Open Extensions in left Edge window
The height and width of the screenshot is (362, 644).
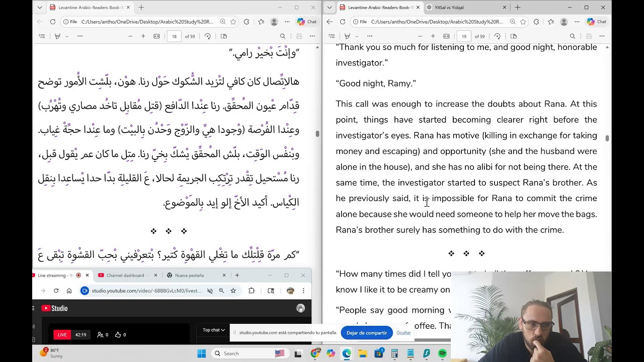coord(247,22)
